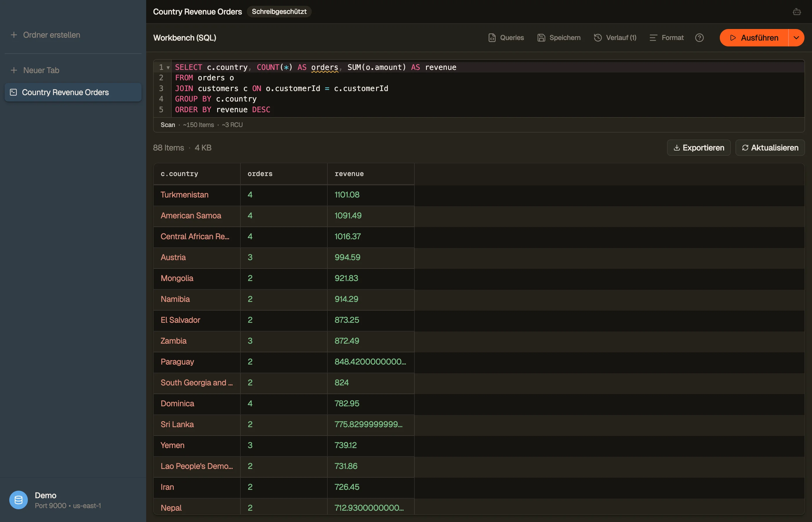
Task: Click revenue value 1016.37
Action: (x=348, y=237)
